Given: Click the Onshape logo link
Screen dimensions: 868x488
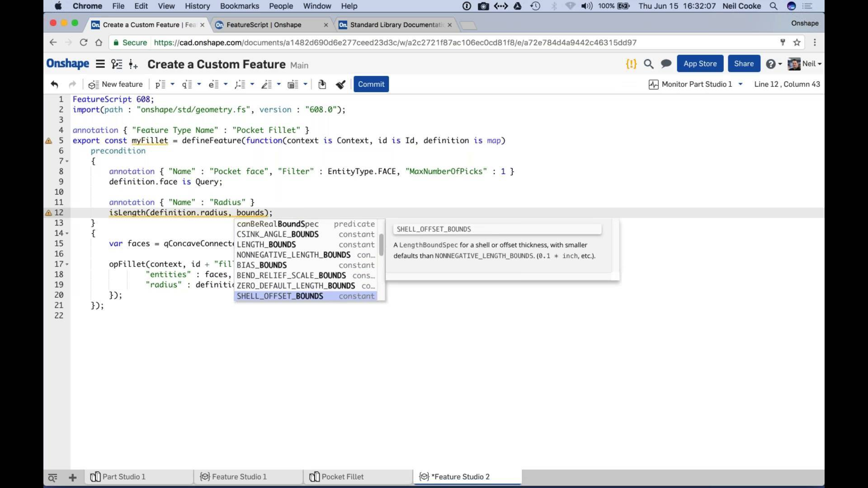Looking at the screenshot, I should click(68, 64).
